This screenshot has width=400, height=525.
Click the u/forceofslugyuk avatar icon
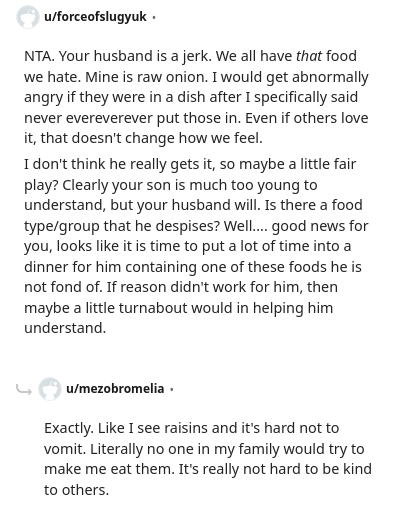[27, 17]
